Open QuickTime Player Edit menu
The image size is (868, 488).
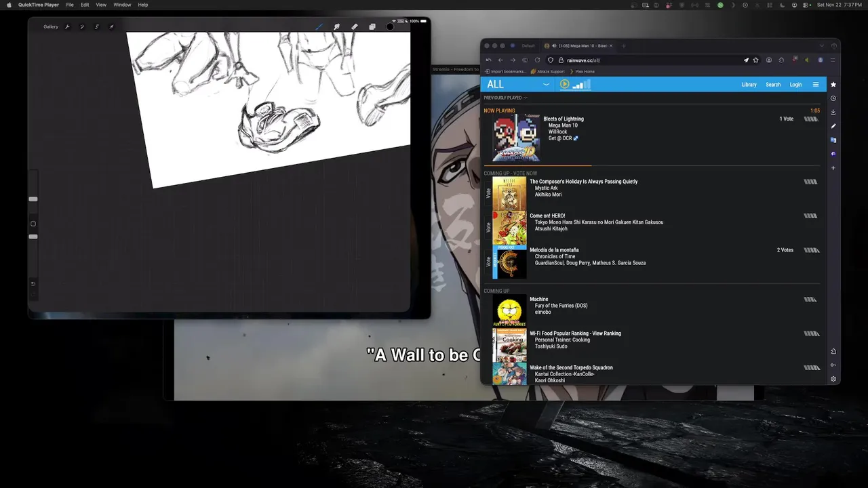click(x=85, y=5)
